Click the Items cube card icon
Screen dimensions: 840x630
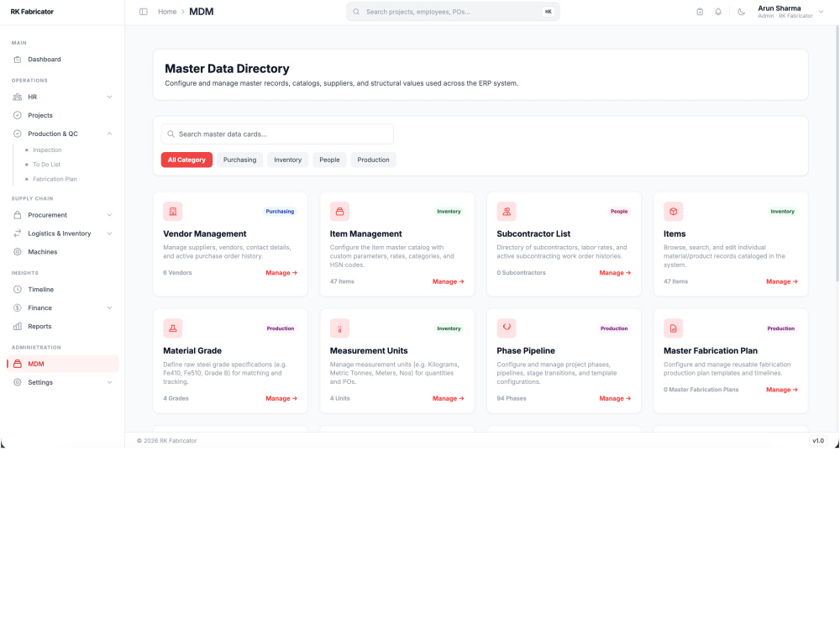tap(674, 212)
